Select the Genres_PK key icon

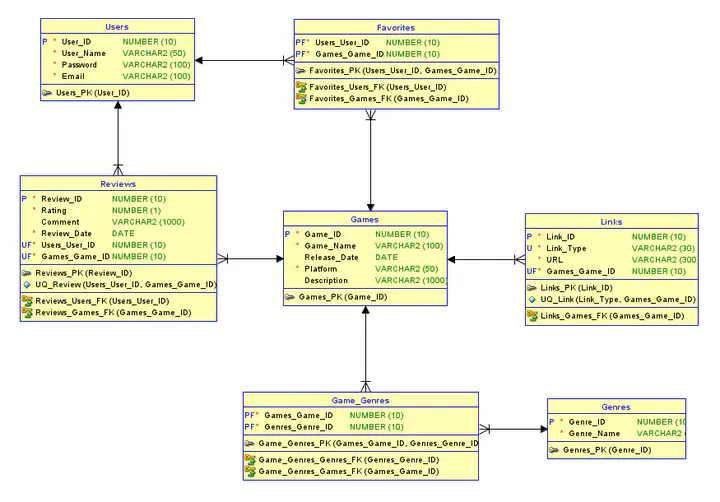[554, 451]
